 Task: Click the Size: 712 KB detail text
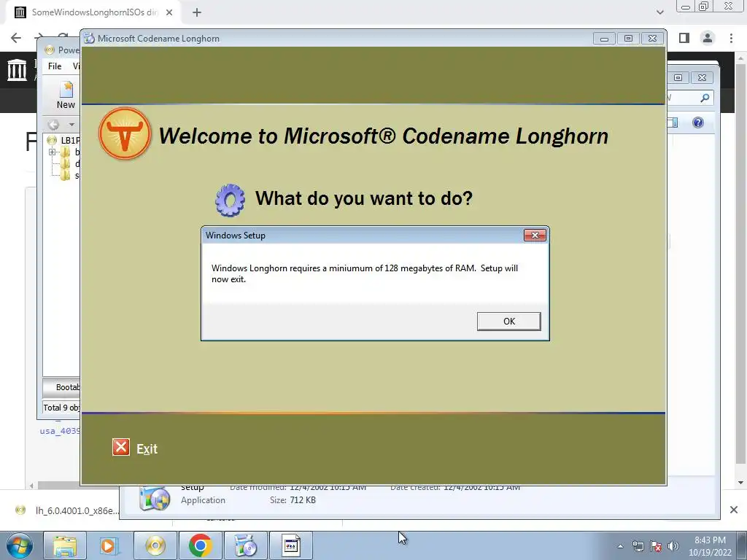[293, 500]
